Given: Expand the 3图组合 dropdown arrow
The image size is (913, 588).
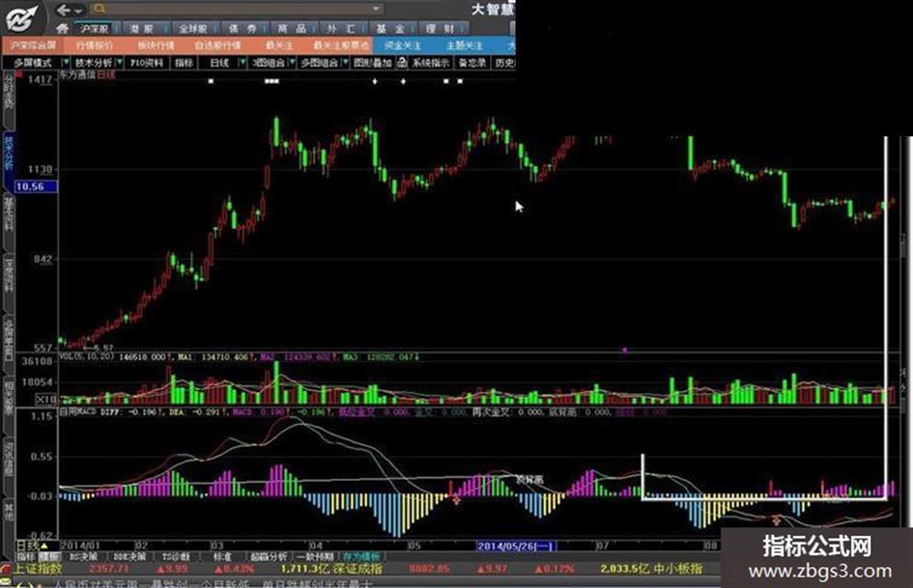Looking at the screenshot, I should [293, 63].
